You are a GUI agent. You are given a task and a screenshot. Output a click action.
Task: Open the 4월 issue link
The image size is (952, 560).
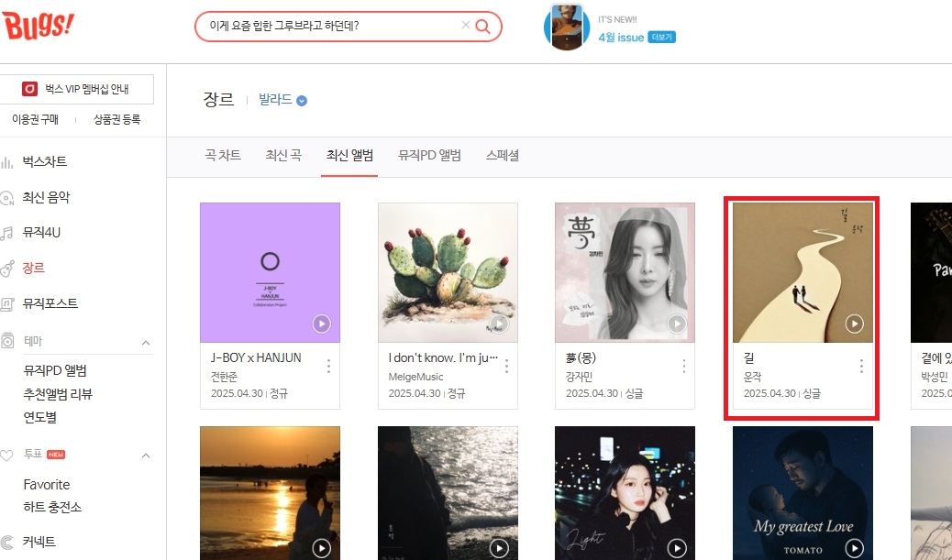pos(621,38)
